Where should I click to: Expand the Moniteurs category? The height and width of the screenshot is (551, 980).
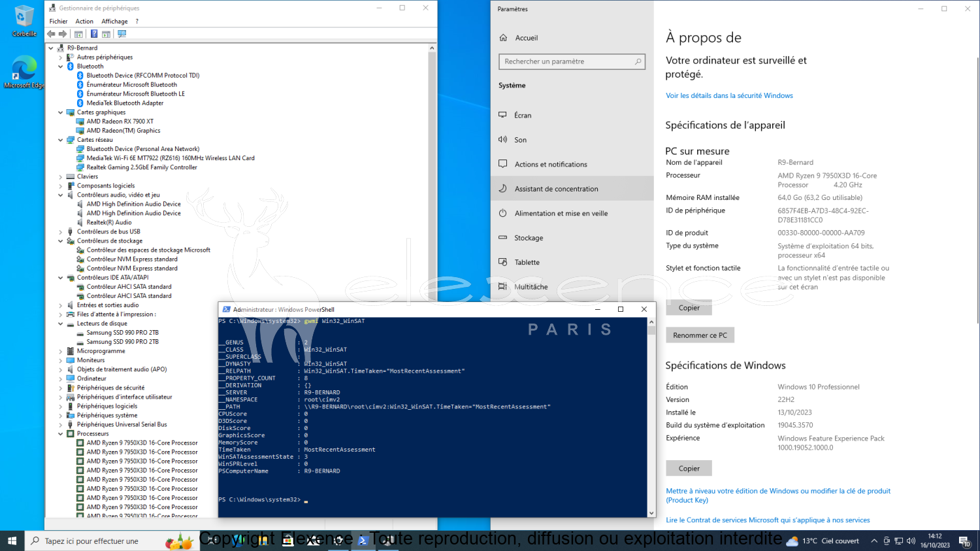click(x=61, y=360)
